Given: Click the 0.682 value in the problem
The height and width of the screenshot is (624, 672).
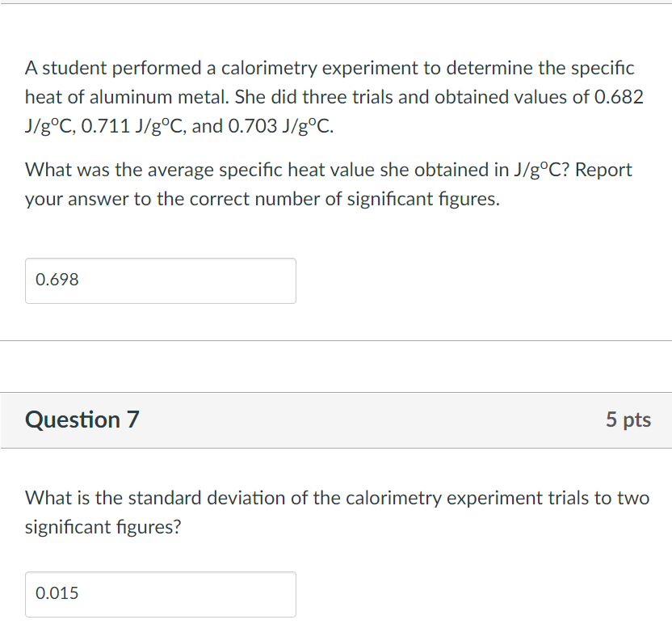Looking at the screenshot, I should [619, 97].
